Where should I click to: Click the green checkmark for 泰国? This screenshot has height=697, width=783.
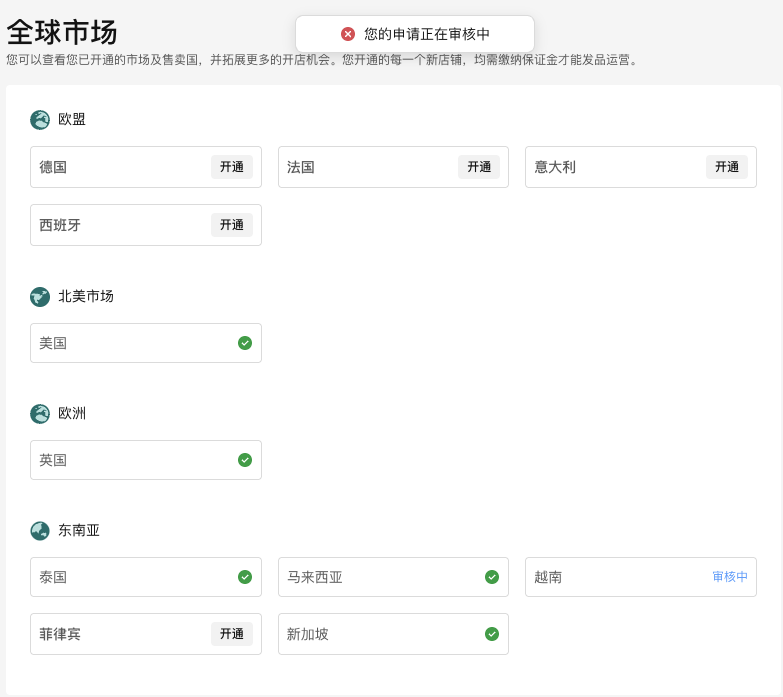click(245, 577)
